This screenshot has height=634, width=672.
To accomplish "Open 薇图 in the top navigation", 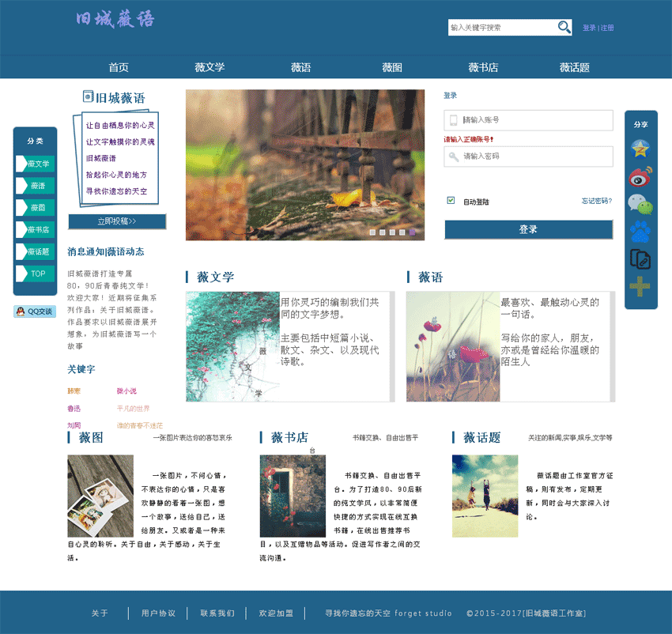I will [x=392, y=67].
